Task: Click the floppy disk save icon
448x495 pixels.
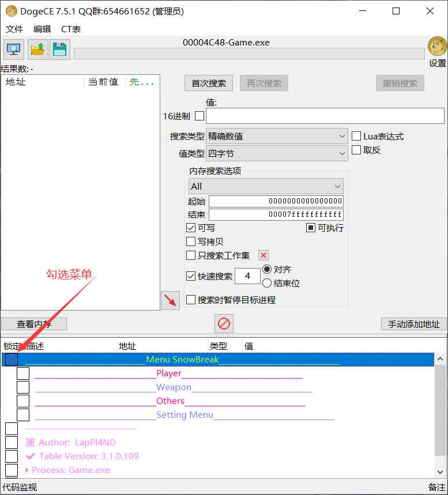Action: 59,50
